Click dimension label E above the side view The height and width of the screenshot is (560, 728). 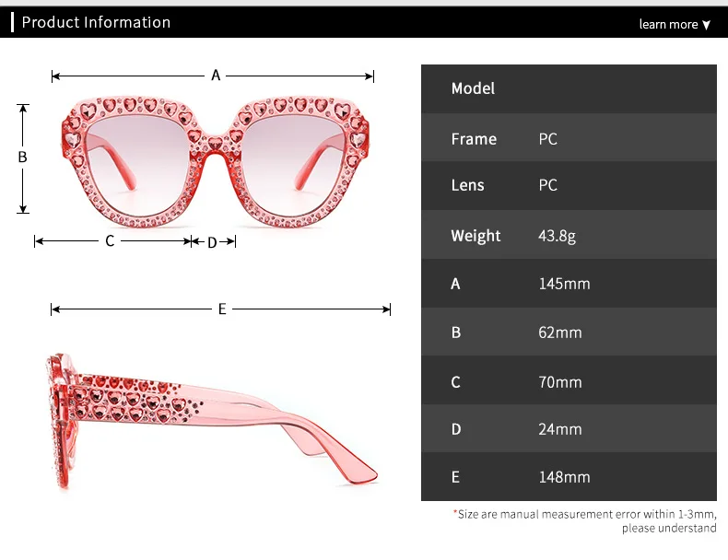[x=222, y=309]
